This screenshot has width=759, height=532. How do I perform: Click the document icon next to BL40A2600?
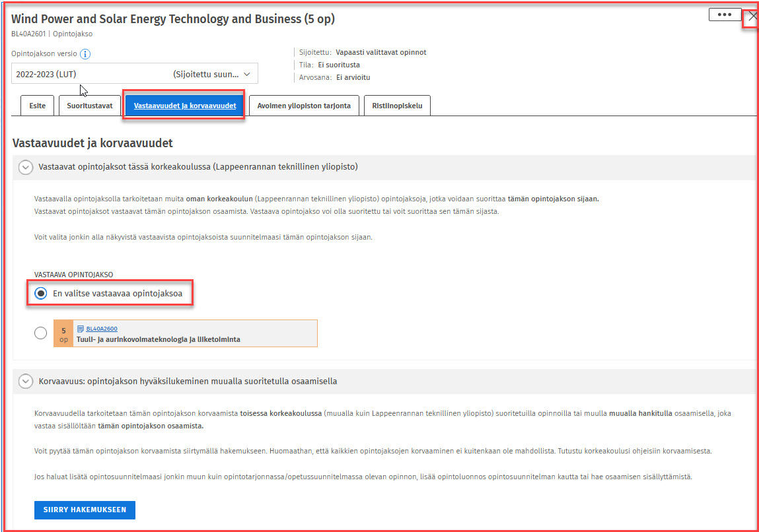[81, 329]
